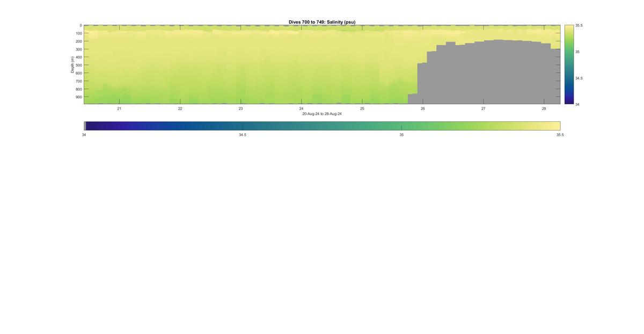Click the date tick label "27"
The width and height of the screenshot is (644, 334).
coord(483,108)
